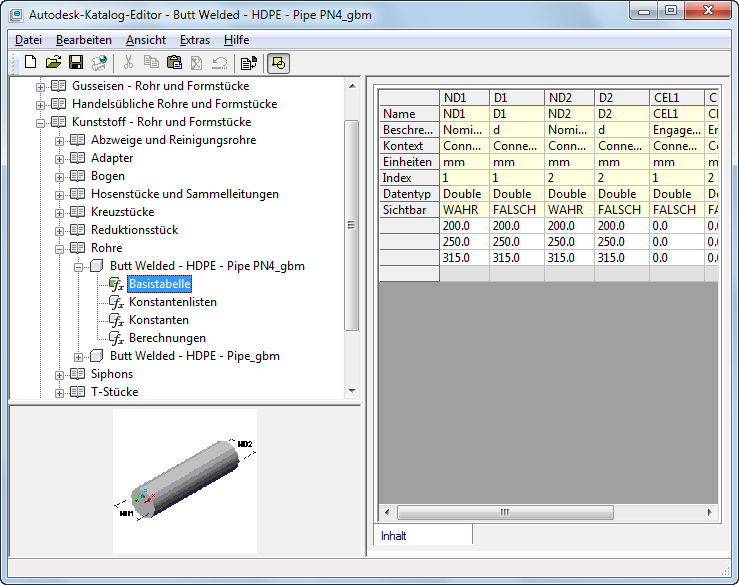Expand the Adapter chapter
Image resolution: width=739 pixels, height=585 pixels.
(x=59, y=159)
